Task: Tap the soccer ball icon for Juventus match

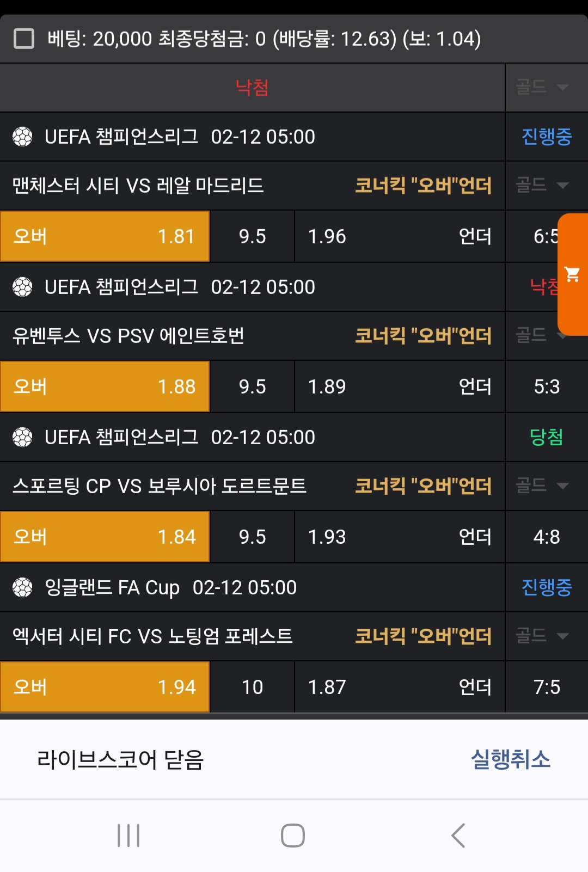Action: coord(22,287)
